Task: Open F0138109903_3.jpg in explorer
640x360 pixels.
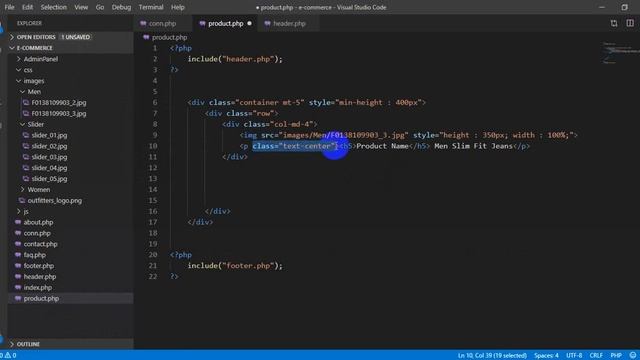Action: (x=59, y=113)
